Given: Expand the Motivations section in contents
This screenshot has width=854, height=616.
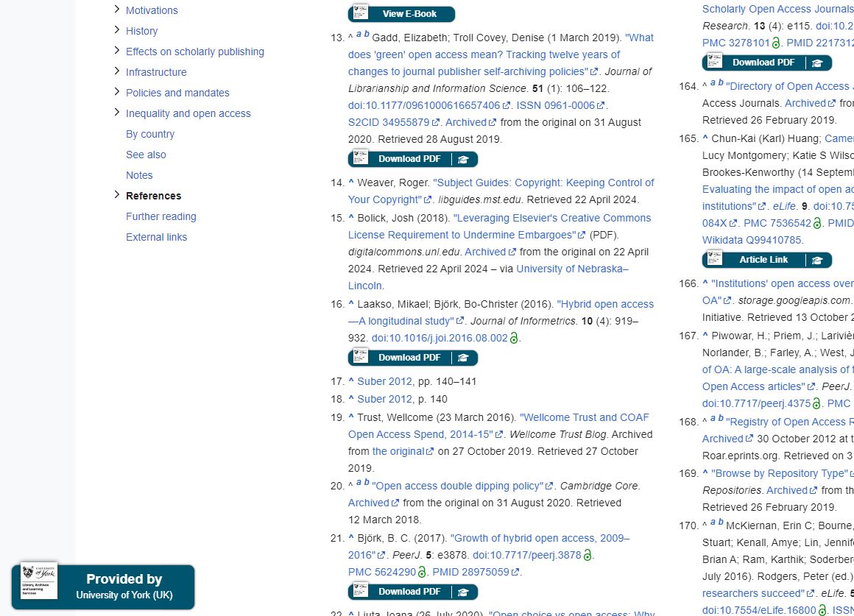Looking at the screenshot, I should click(x=116, y=10).
